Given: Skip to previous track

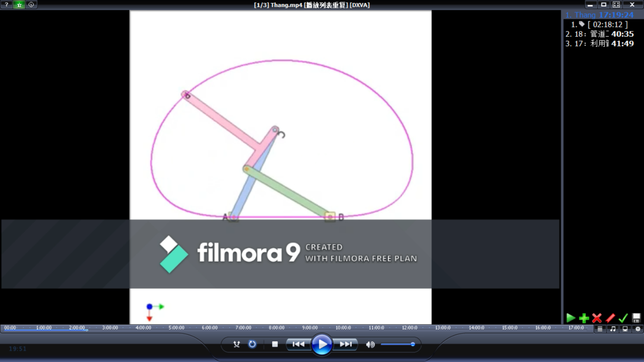Looking at the screenshot, I should click(x=298, y=344).
